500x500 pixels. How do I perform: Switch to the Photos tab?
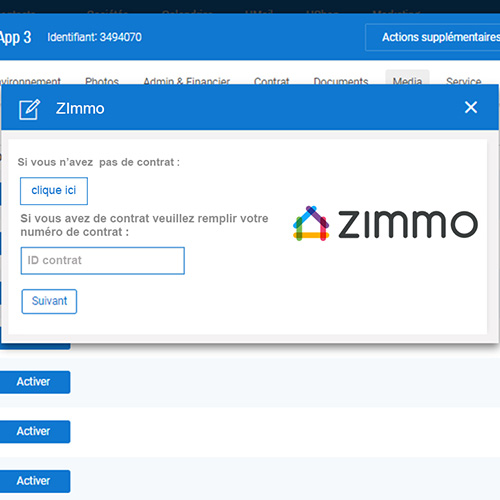point(102,81)
